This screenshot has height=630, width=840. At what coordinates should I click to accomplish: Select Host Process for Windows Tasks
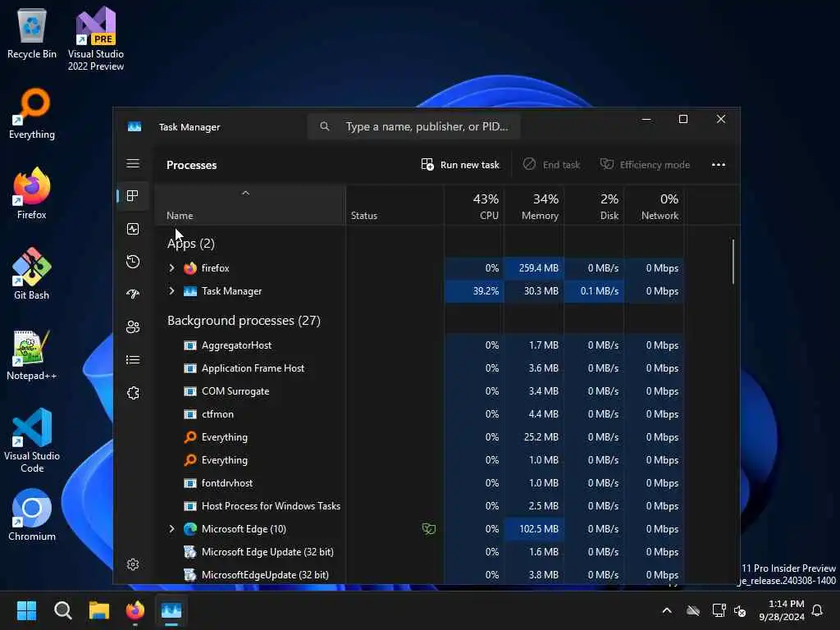(419, 505)
